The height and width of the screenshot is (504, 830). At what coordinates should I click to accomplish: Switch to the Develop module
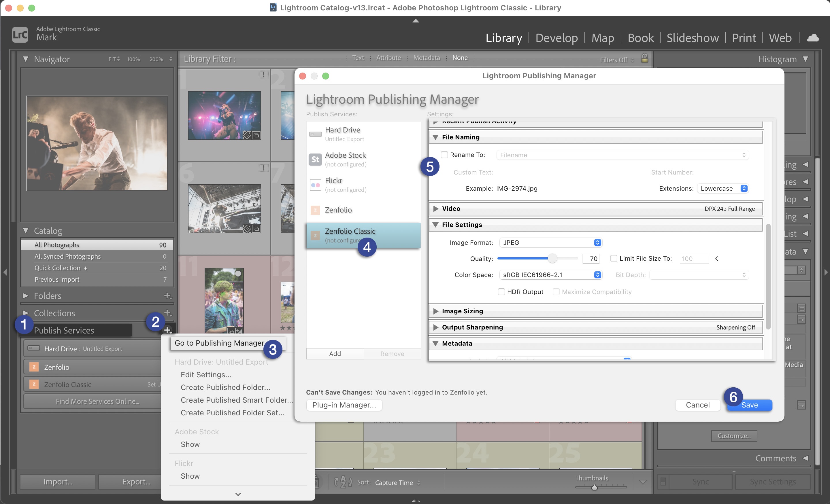(x=557, y=38)
